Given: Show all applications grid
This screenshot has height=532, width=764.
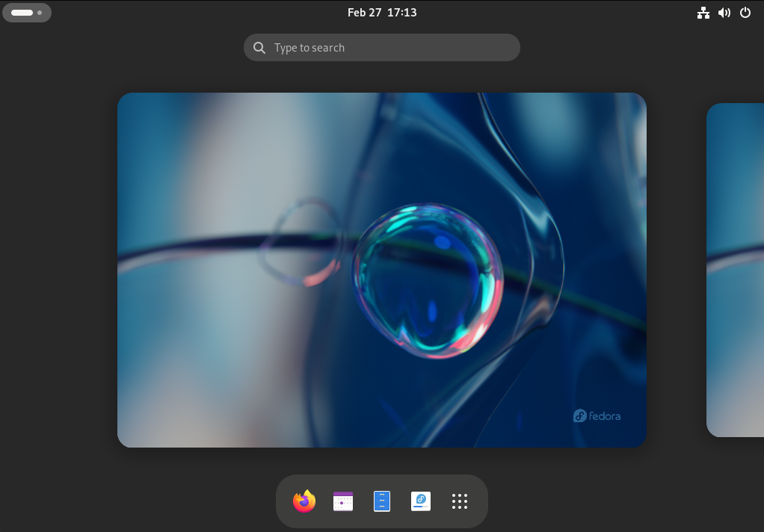Looking at the screenshot, I should coord(460,501).
